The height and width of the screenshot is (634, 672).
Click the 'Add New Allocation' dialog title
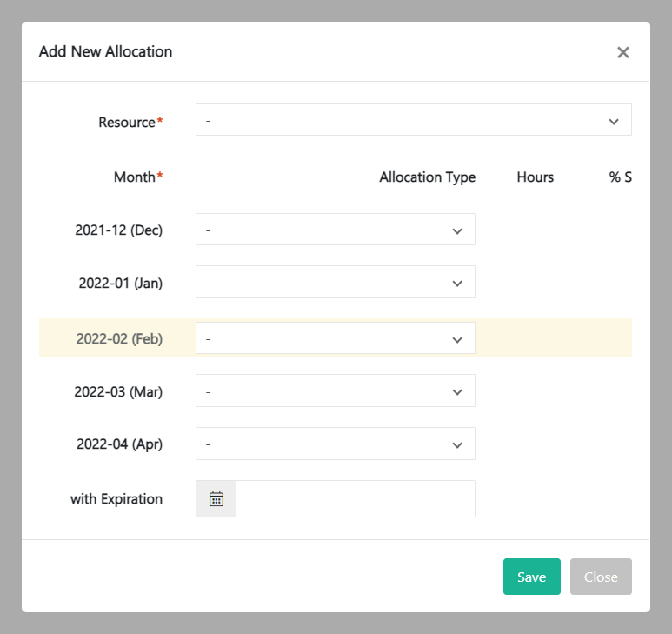click(x=105, y=51)
